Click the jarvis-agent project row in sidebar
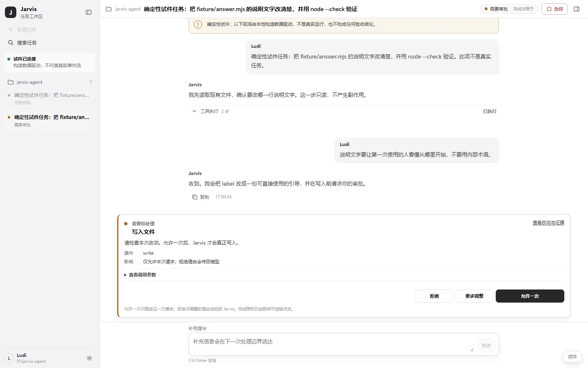Image resolution: width=588 pixels, height=368 pixels. [49, 82]
